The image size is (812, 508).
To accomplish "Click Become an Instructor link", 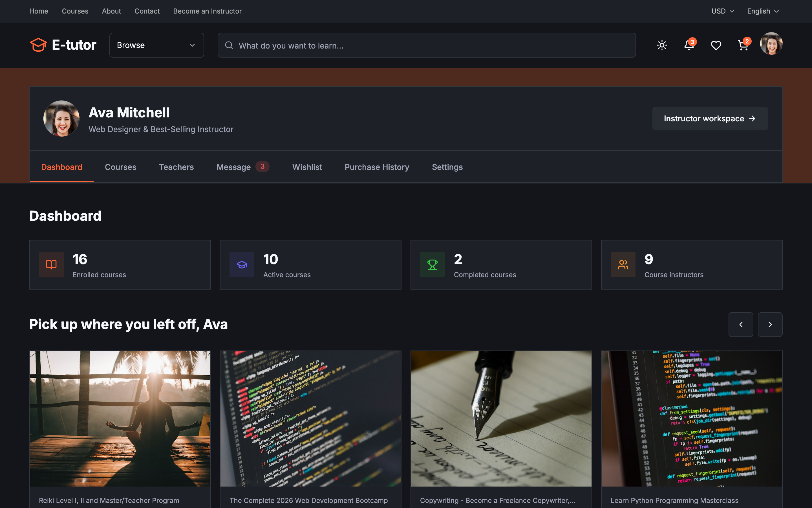I will click(207, 11).
